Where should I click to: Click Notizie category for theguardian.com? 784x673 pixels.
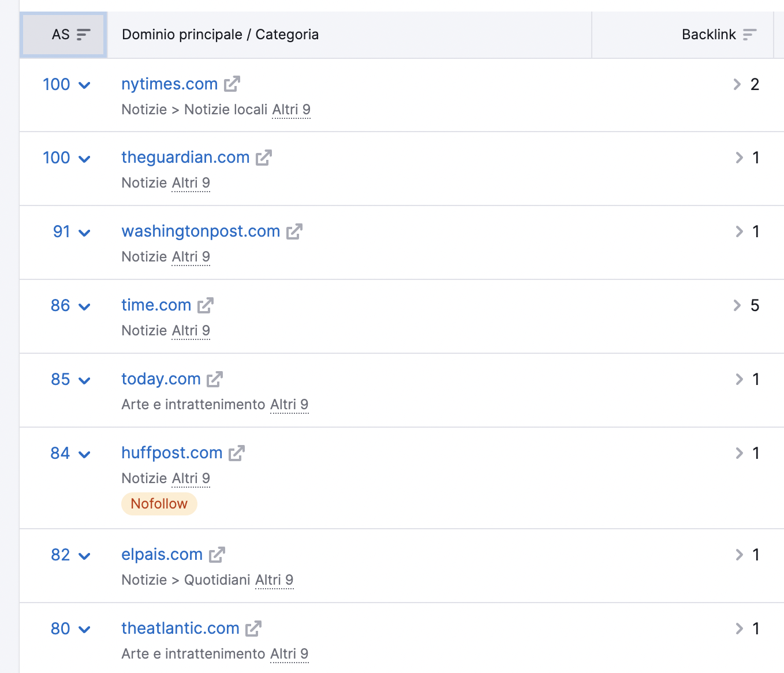[144, 183]
